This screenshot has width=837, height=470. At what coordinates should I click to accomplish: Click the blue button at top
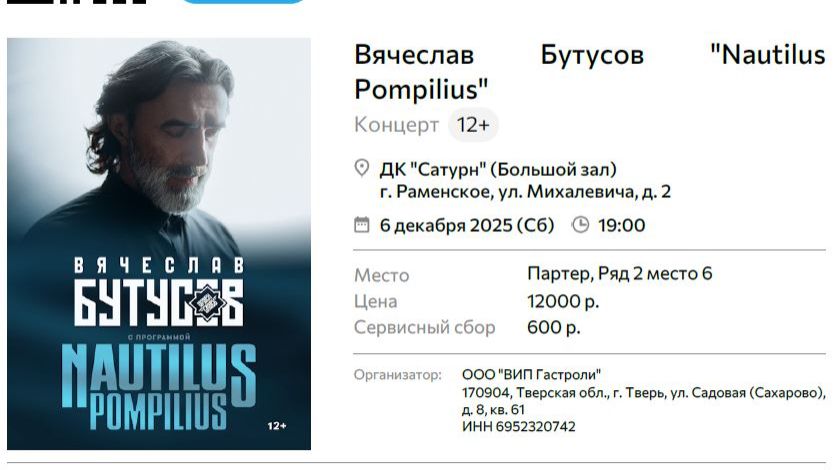coord(243,2)
